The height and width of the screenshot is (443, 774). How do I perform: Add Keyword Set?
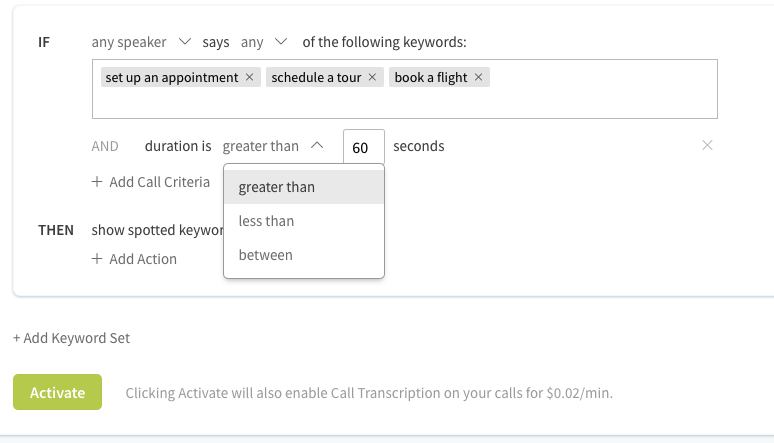pyautogui.click(x=72, y=338)
